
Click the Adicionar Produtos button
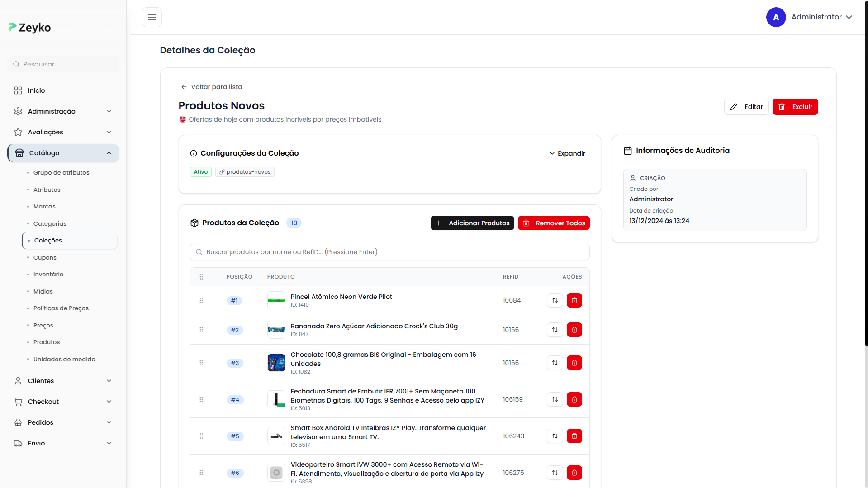(472, 223)
